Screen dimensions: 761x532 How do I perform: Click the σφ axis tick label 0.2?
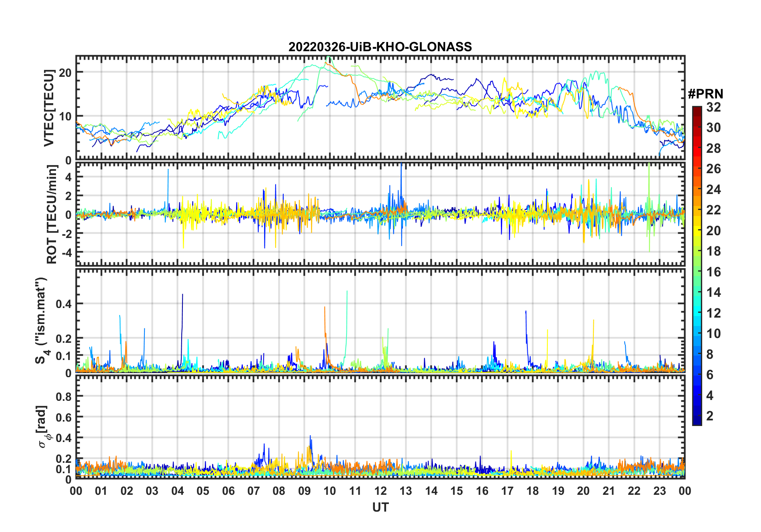[64, 459]
